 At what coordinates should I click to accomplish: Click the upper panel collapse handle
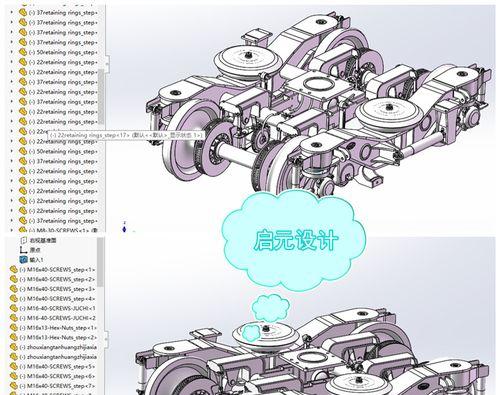click(107, 63)
